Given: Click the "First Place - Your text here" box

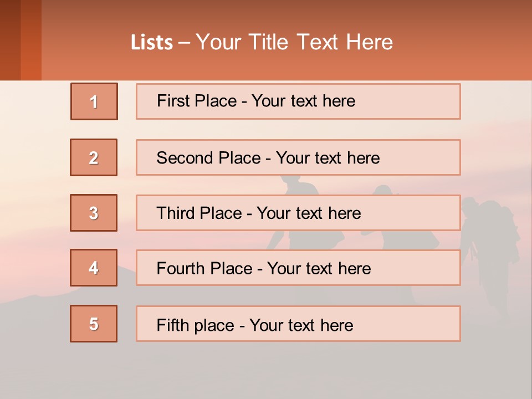Looking at the screenshot, I should [298, 101].
